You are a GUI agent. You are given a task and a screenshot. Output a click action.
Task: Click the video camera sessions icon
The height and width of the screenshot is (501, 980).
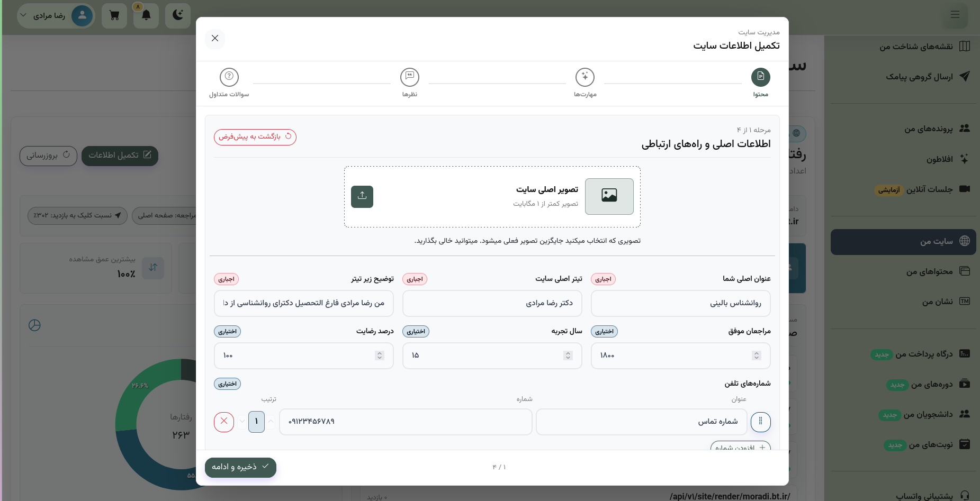point(965,189)
